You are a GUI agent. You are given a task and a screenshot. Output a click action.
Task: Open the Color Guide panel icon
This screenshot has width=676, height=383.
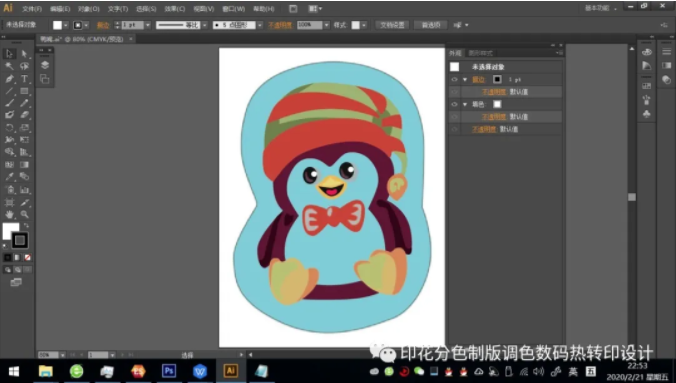coord(647,66)
